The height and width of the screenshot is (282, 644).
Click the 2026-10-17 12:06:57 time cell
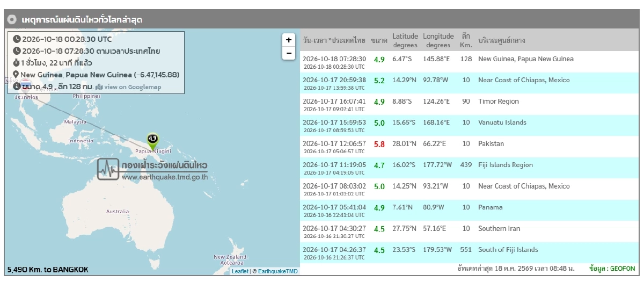click(334, 144)
